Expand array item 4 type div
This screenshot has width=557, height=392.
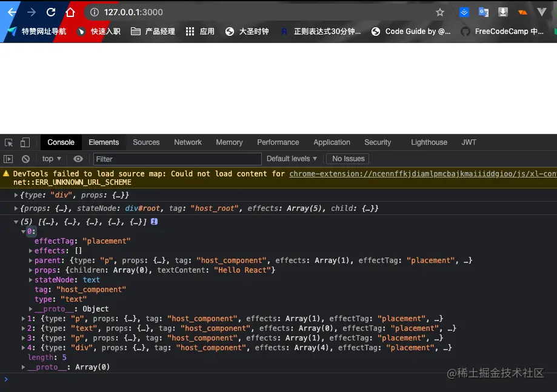coord(24,348)
